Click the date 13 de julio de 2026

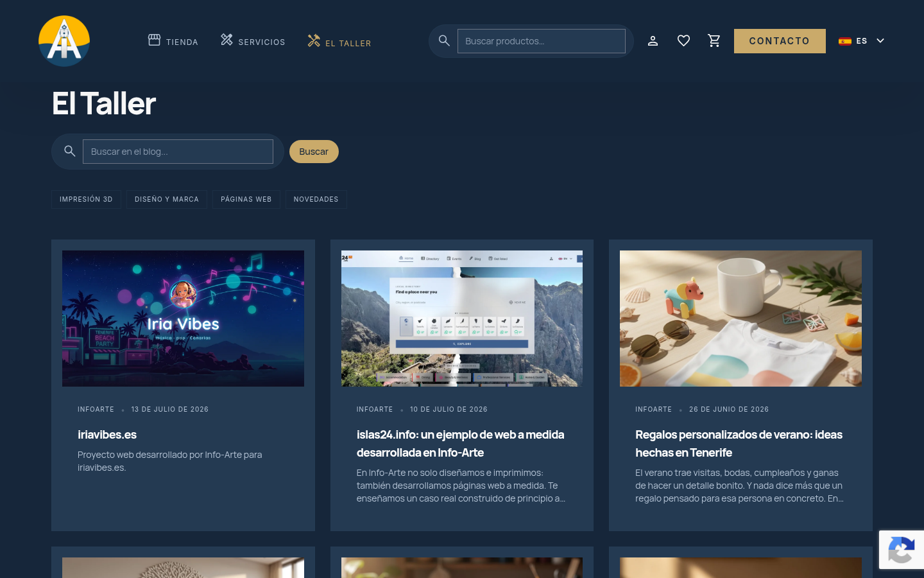point(170,409)
